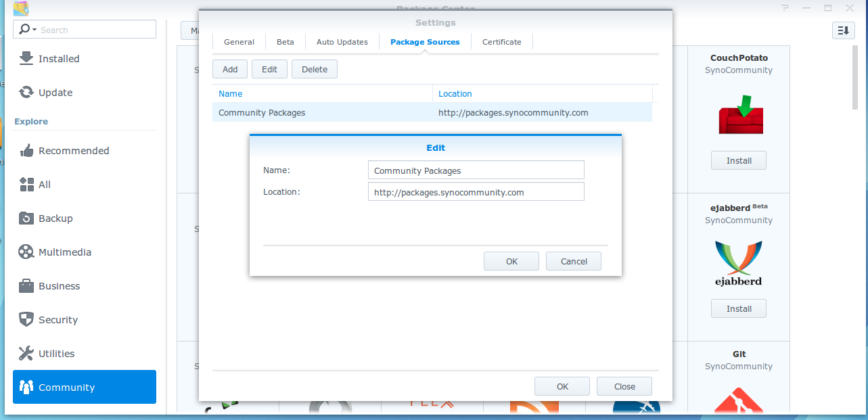Viewport: 868px width, 420px height.
Task: Sort by the Name column header
Action: tap(323, 93)
